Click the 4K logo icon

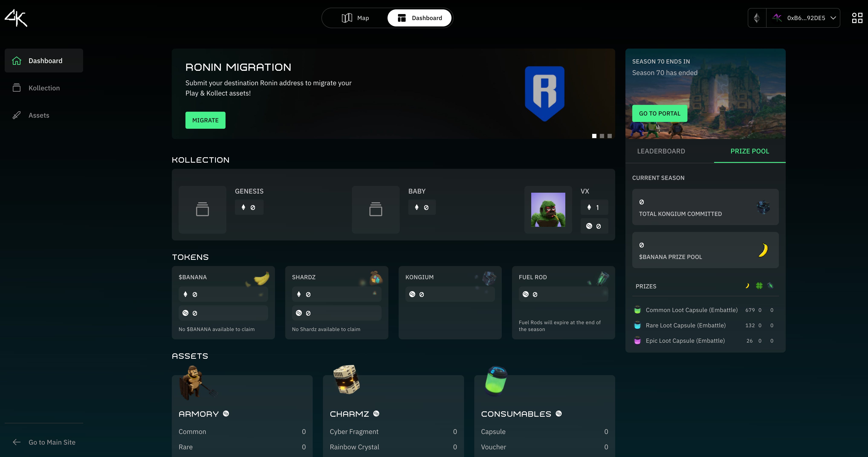click(16, 18)
